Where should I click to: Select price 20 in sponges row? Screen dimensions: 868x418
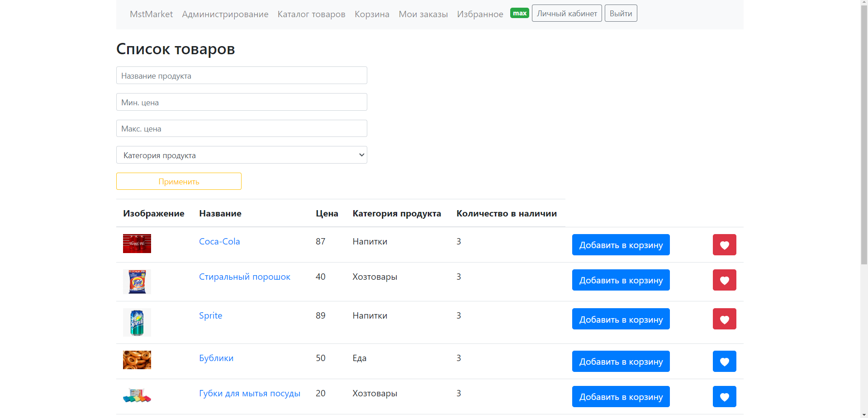(320, 393)
